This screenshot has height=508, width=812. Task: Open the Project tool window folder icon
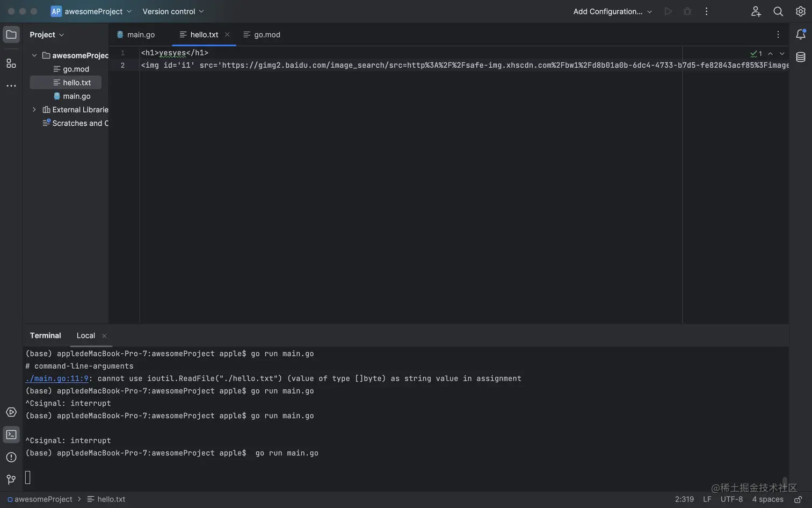coord(11,34)
